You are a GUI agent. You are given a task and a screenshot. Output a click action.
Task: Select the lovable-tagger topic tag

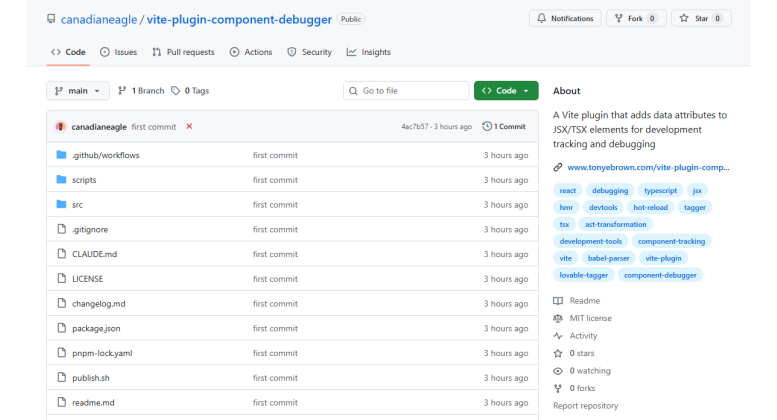[584, 275]
